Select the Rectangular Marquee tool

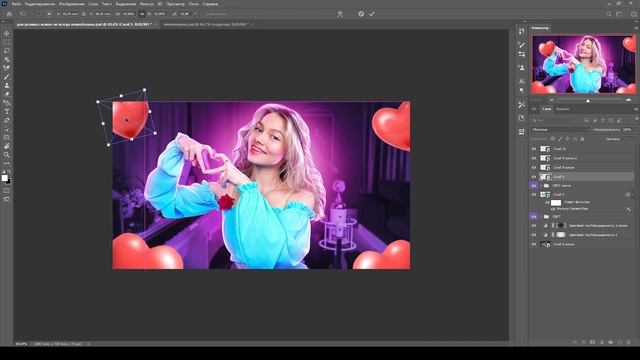(x=7, y=42)
